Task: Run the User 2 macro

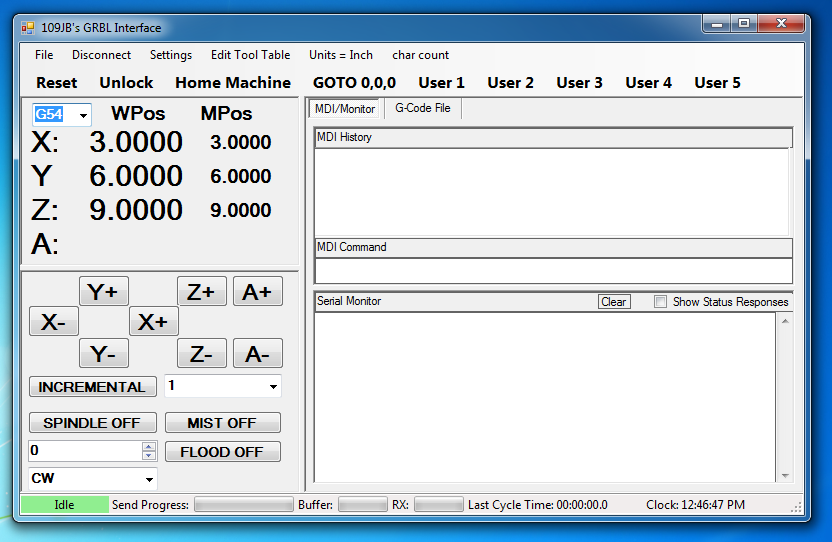Action: pyautogui.click(x=510, y=83)
